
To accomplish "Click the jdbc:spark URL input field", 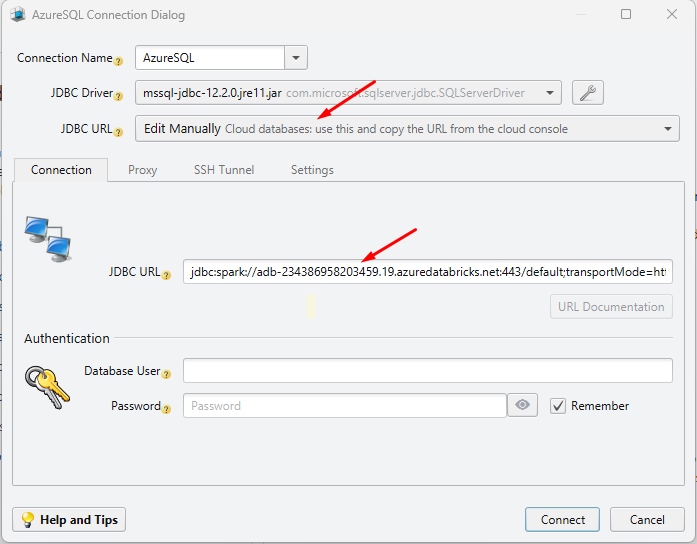I will [x=428, y=272].
